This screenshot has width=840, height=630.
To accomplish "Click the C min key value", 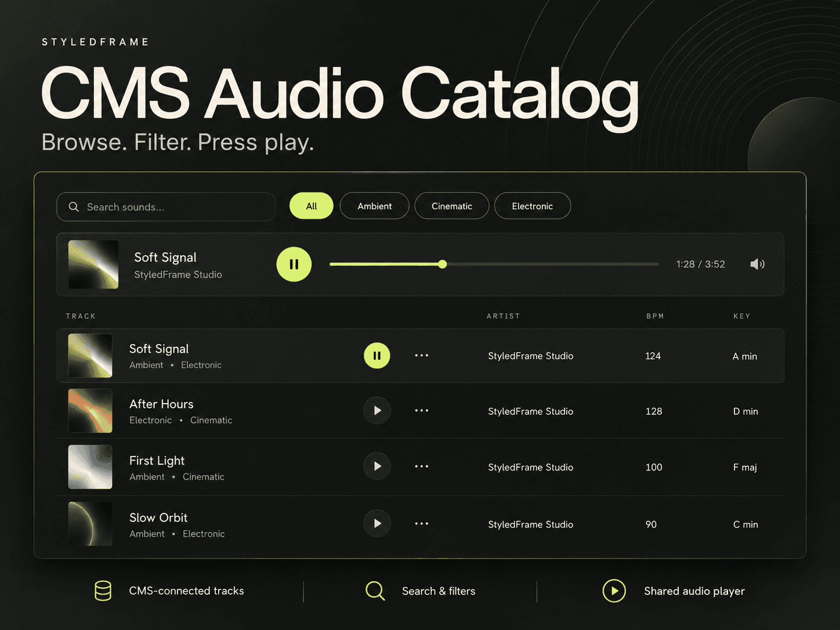I will tap(745, 524).
